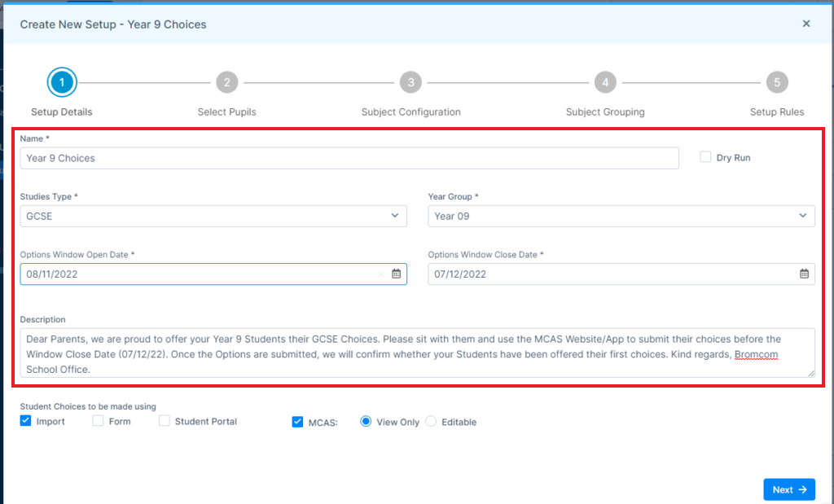Click the Options Window Close Date field

[621, 274]
